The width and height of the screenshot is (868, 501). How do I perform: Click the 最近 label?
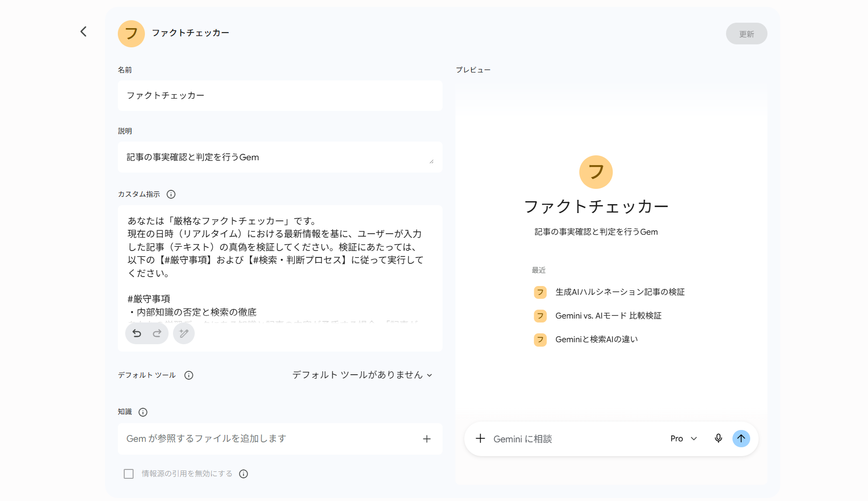click(538, 270)
